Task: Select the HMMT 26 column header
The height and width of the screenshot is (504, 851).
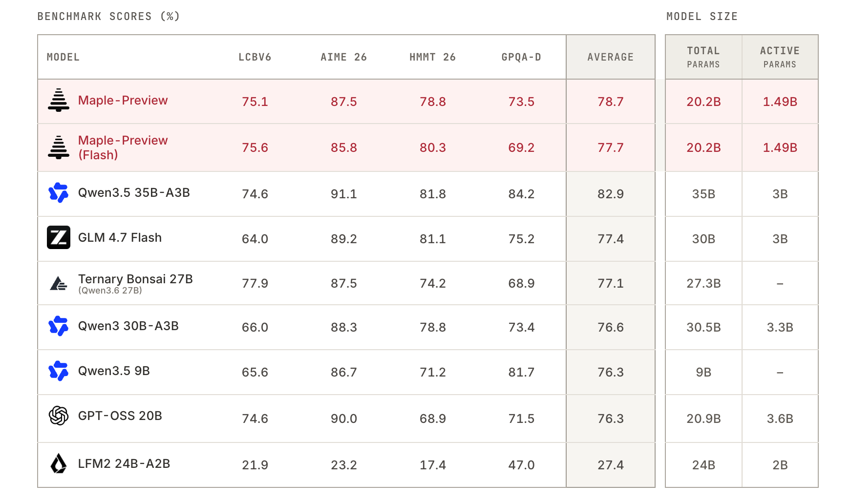Action: [x=433, y=57]
